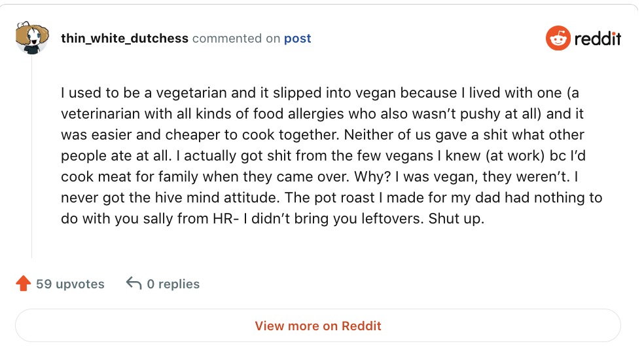The height and width of the screenshot is (346, 644).
Task: Click the "59 upvotes" count
Action: (70, 284)
